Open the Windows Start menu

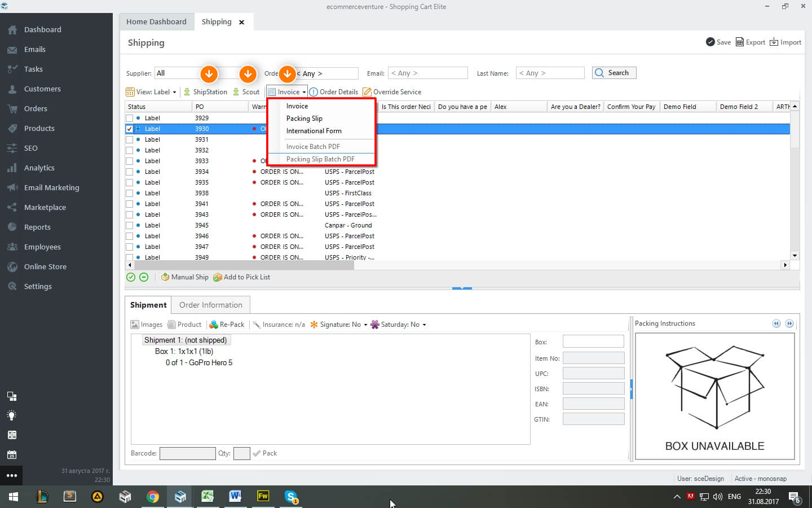point(14,497)
